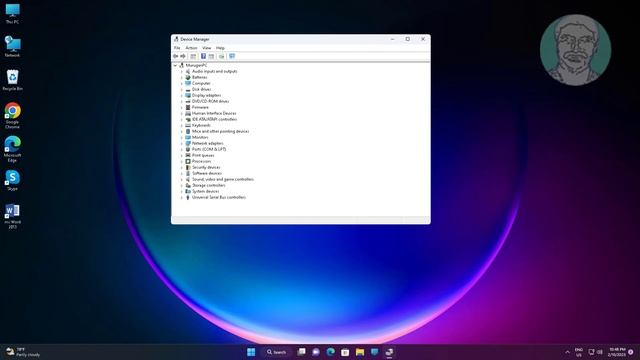Select the Network desktop icon
Image resolution: width=640 pixels, height=360 pixels.
12,46
